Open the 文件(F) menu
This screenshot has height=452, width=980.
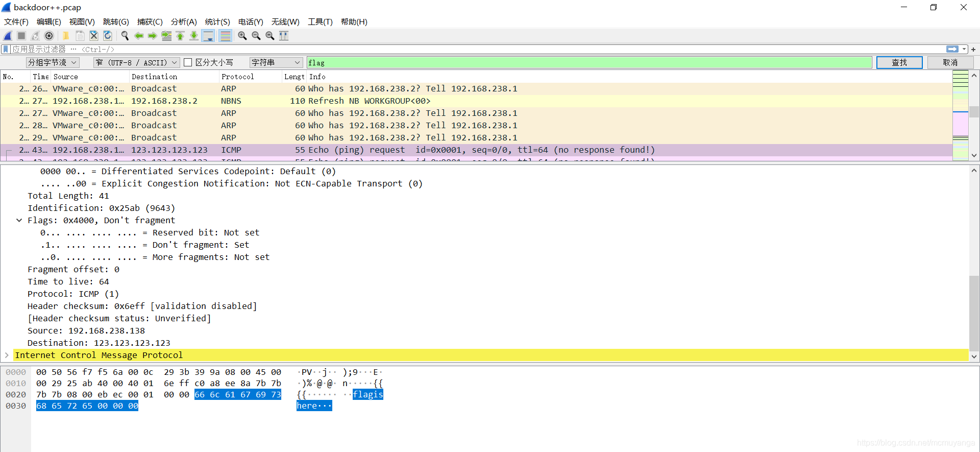pos(16,21)
